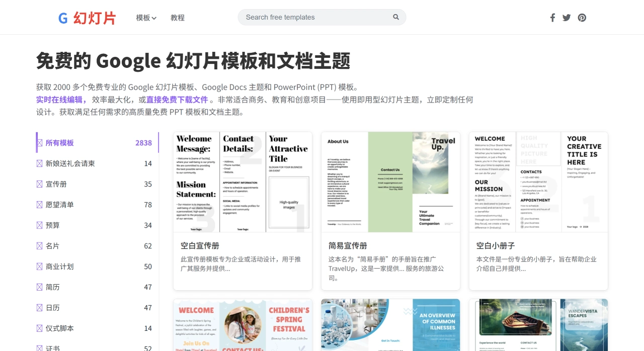Expand the 模板 dropdown menu
644x351 pixels.
coord(146,18)
